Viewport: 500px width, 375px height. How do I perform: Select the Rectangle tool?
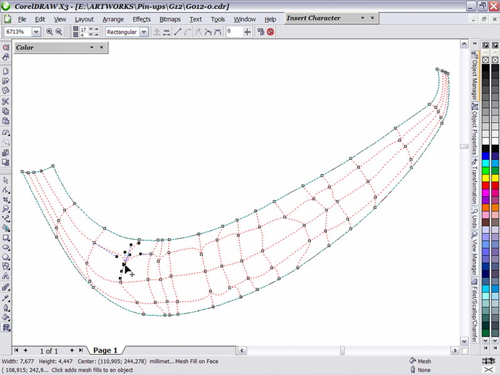coord(6,238)
